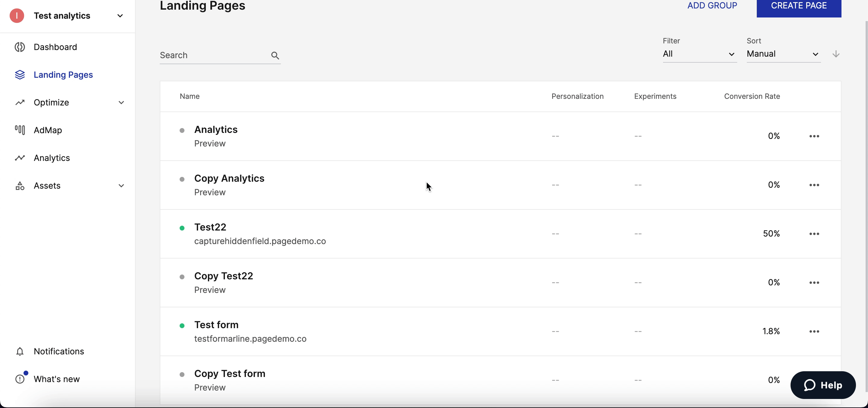
Task: Expand the Sort dropdown menu
Action: point(783,54)
